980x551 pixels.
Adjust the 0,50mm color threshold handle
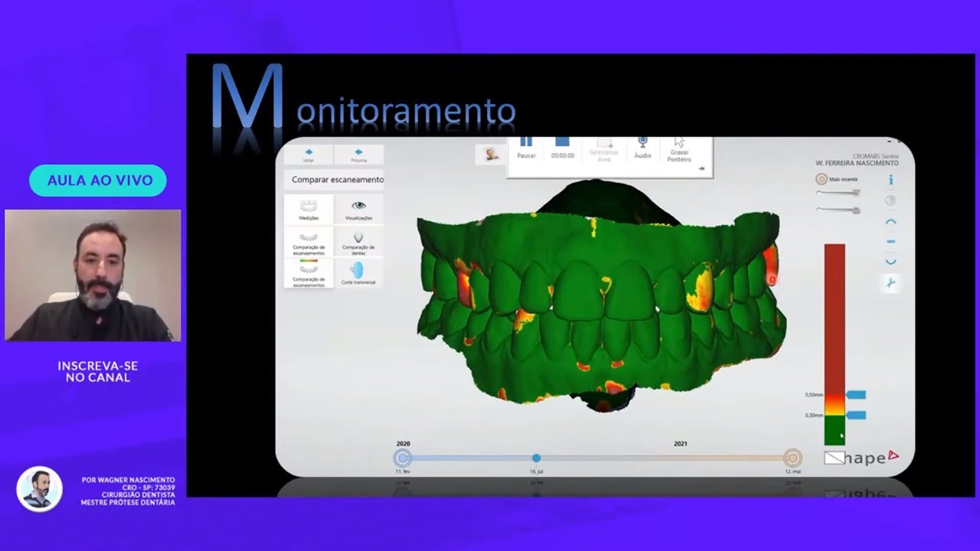coord(856,395)
